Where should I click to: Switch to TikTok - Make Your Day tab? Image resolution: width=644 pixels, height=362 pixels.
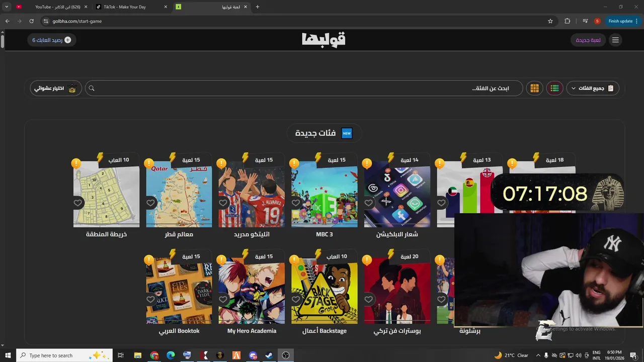point(132,7)
